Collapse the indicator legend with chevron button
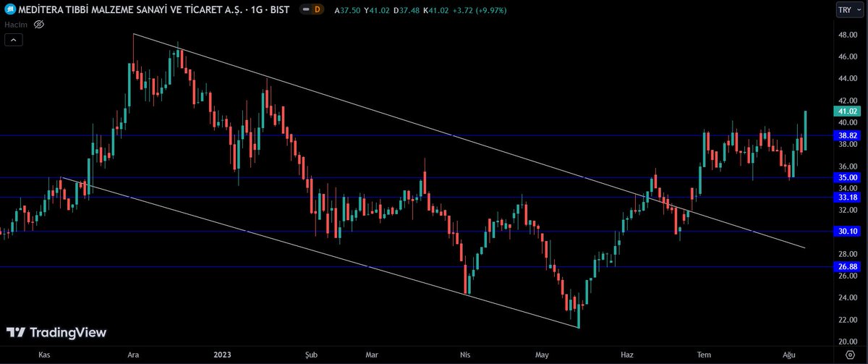The image size is (868, 364). (13, 40)
